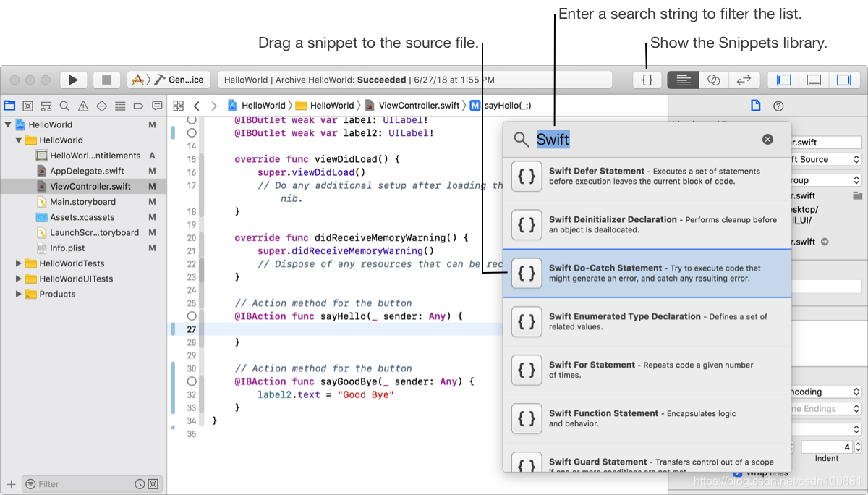The image size is (868, 495).
Task: Toggle the Navigator pane
Action: click(x=783, y=80)
